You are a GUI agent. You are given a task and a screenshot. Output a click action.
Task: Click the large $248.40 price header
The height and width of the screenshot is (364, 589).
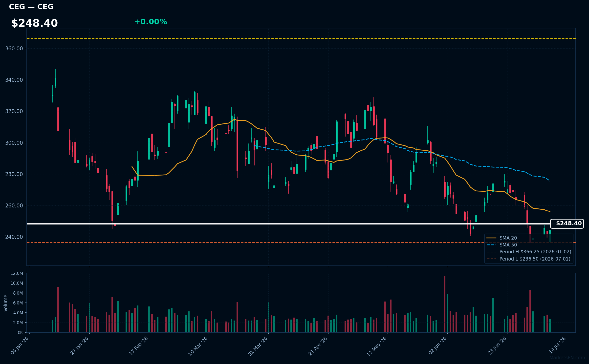pyautogui.click(x=34, y=23)
